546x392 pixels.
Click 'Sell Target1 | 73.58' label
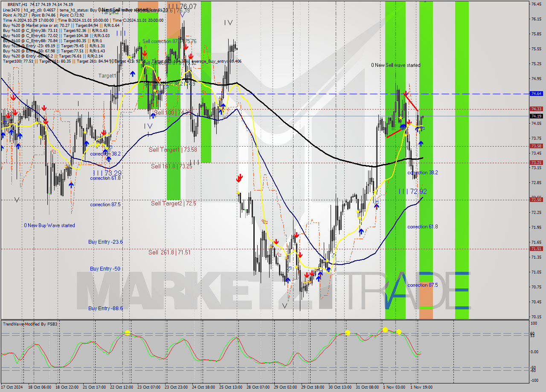click(x=173, y=150)
